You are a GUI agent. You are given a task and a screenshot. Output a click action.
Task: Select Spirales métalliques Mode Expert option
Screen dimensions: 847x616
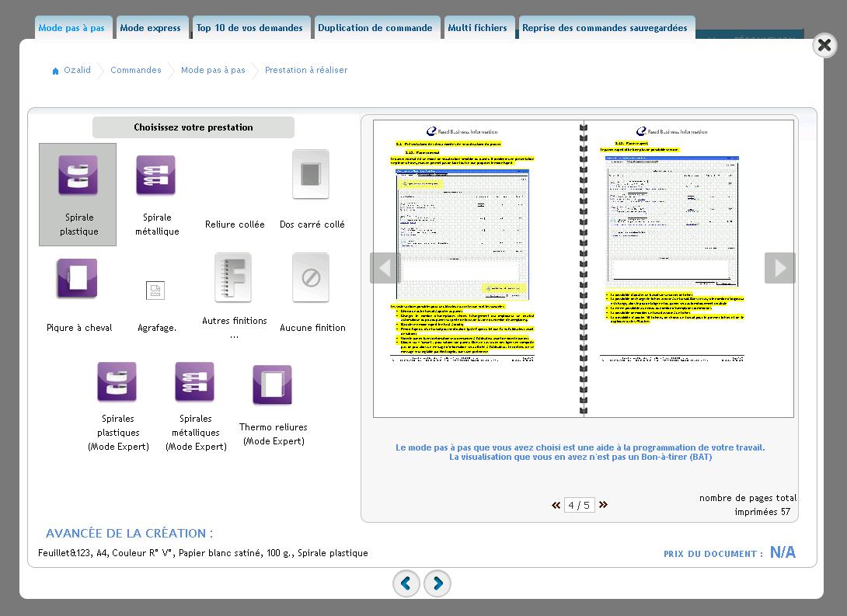coord(195,381)
